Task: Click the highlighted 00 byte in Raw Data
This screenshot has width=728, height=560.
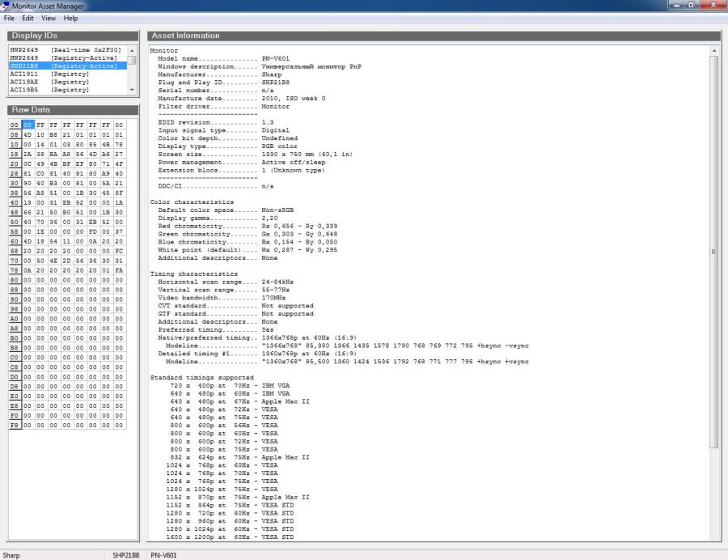Action: click(28, 125)
